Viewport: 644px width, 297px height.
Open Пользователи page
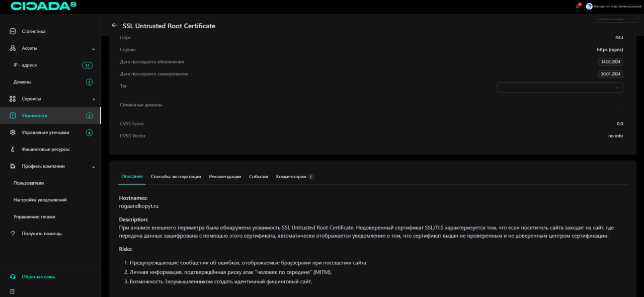tap(29, 183)
